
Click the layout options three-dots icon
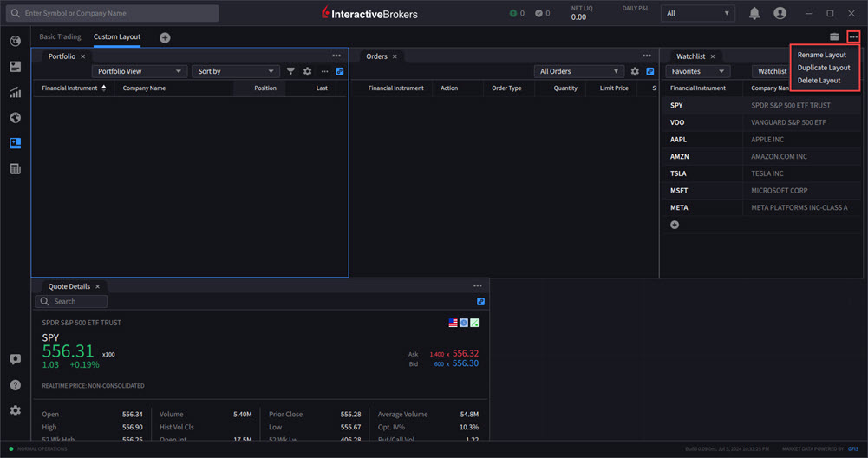[853, 37]
